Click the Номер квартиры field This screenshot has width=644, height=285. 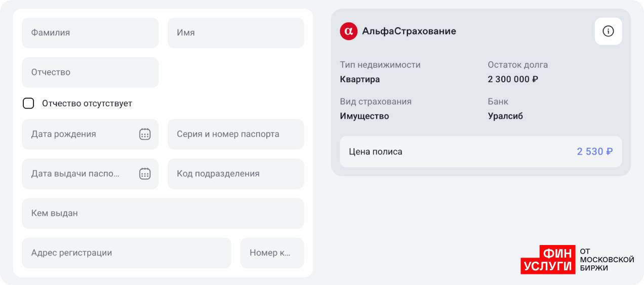pyautogui.click(x=272, y=253)
